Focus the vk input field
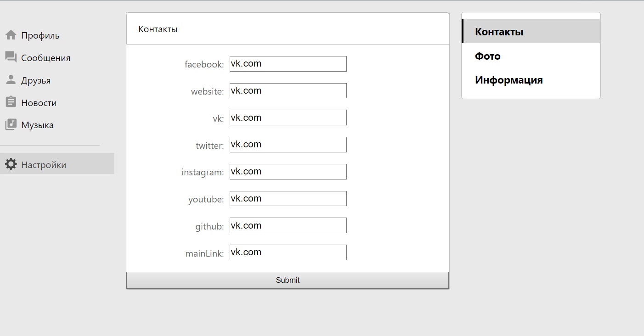The image size is (644, 336). click(x=288, y=118)
